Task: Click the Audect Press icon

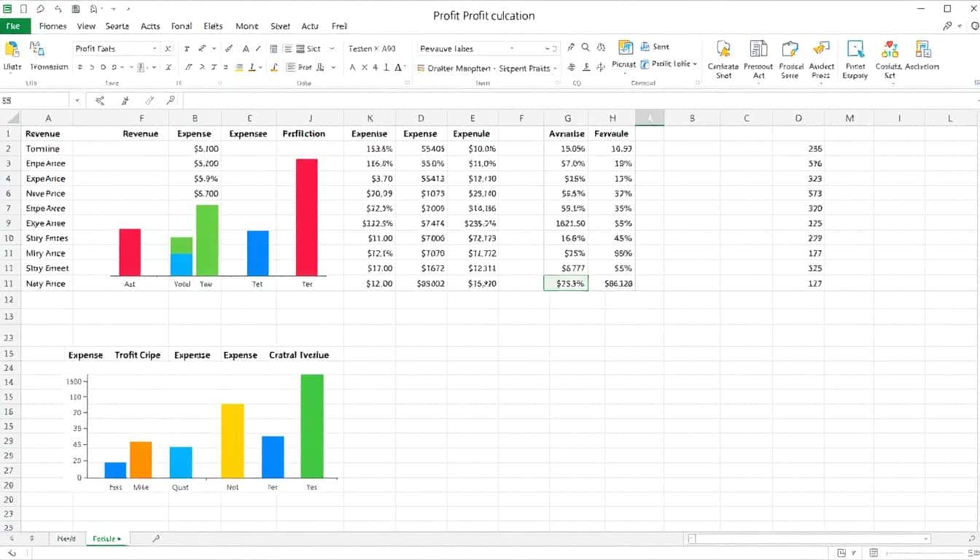Action: [x=821, y=49]
